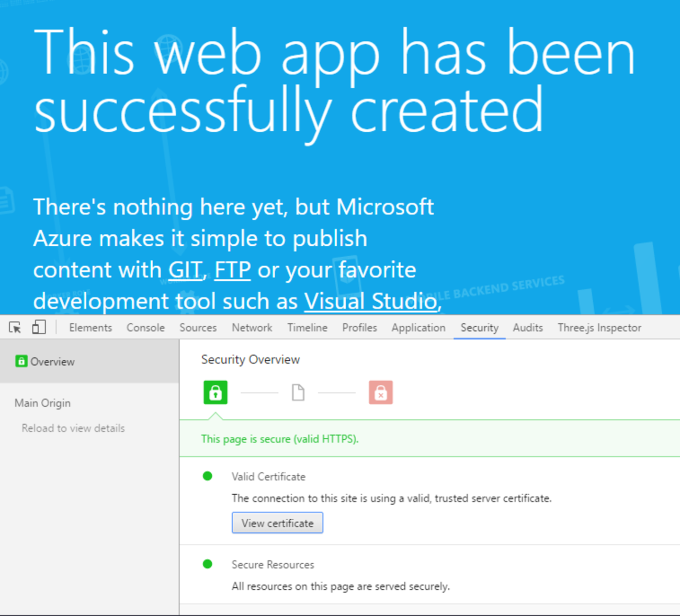Open the Elements tab
680x616 pixels.
[90, 328]
